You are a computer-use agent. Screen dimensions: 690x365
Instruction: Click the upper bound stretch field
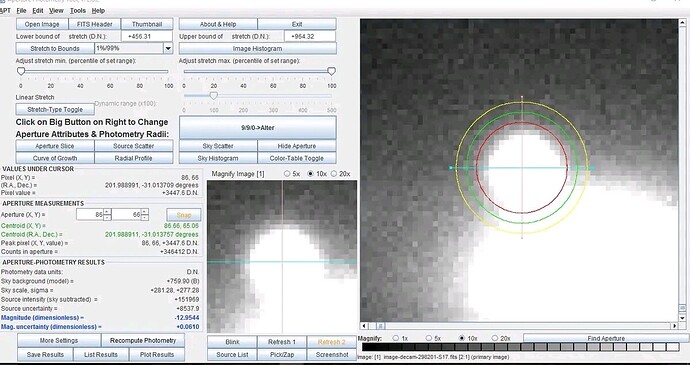tap(310, 37)
